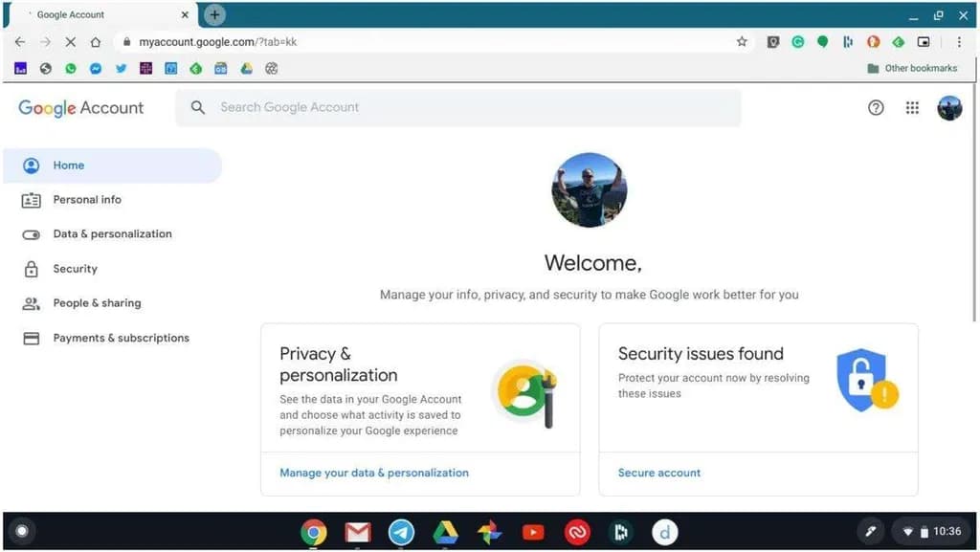Viewport: 980px width, 552px height.
Task: Open the account profile avatar in header
Action: 949,108
